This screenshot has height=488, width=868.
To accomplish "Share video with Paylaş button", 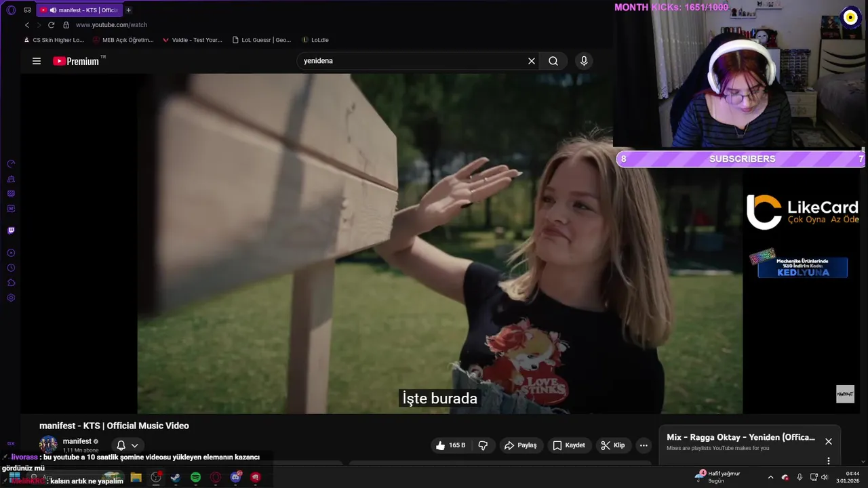I will [x=520, y=445].
